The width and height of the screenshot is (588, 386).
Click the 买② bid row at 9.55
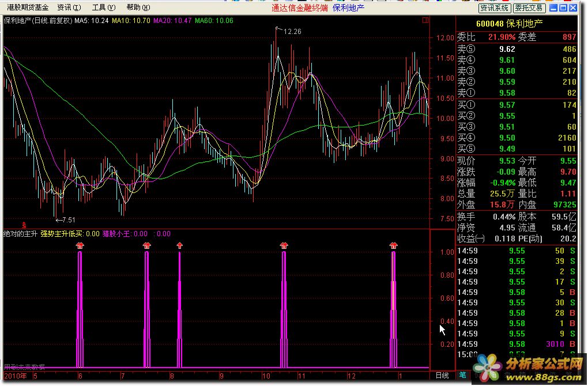[x=517, y=116]
